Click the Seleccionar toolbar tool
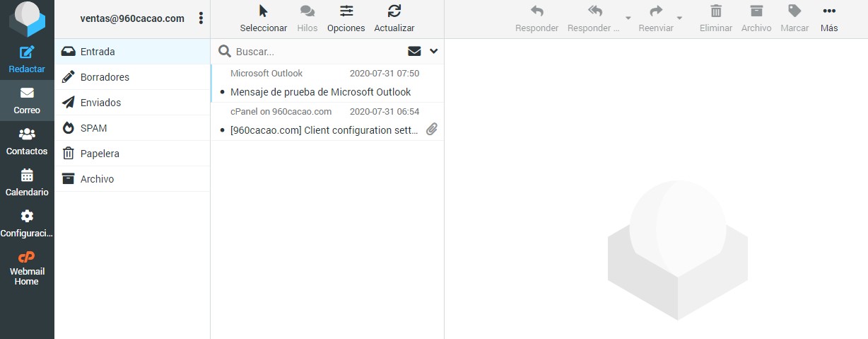The width and height of the screenshot is (868, 339). pyautogui.click(x=264, y=19)
